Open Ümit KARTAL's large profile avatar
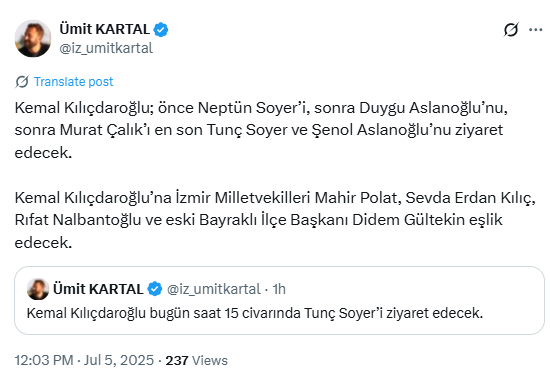The image size is (550, 383). 33,38
